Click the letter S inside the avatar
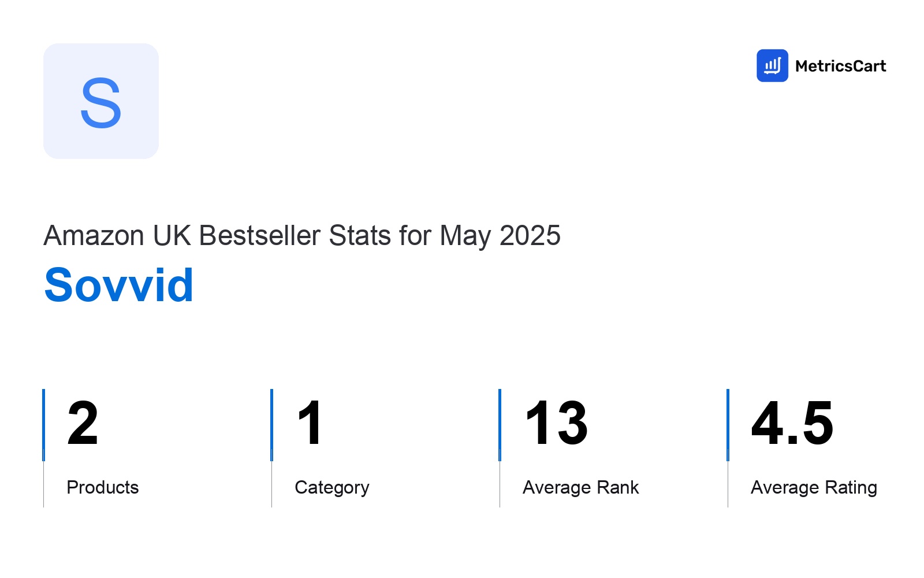The height and width of the screenshot is (578, 924). [x=101, y=103]
